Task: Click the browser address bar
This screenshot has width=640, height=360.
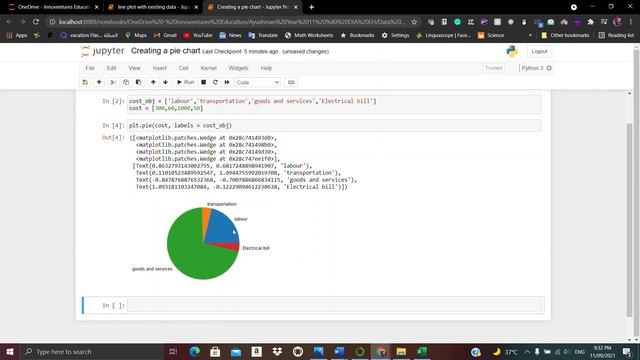Action: pos(231,22)
